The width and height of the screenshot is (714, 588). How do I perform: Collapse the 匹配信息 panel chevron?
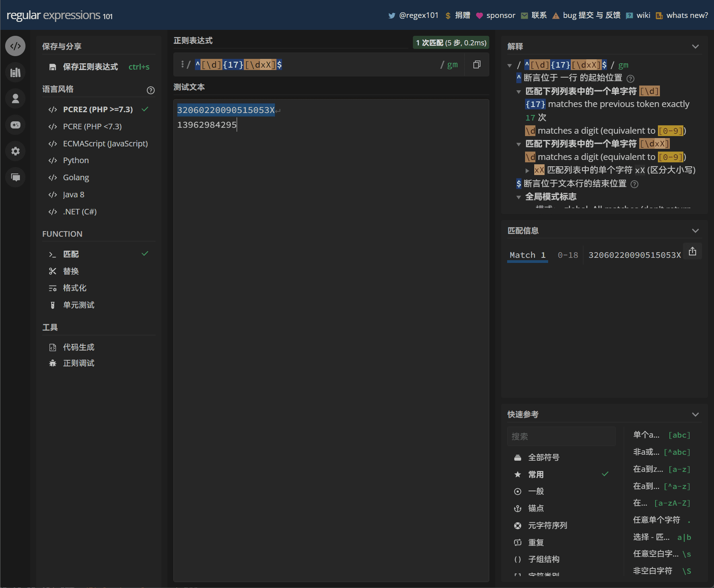[x=695, y=231]
